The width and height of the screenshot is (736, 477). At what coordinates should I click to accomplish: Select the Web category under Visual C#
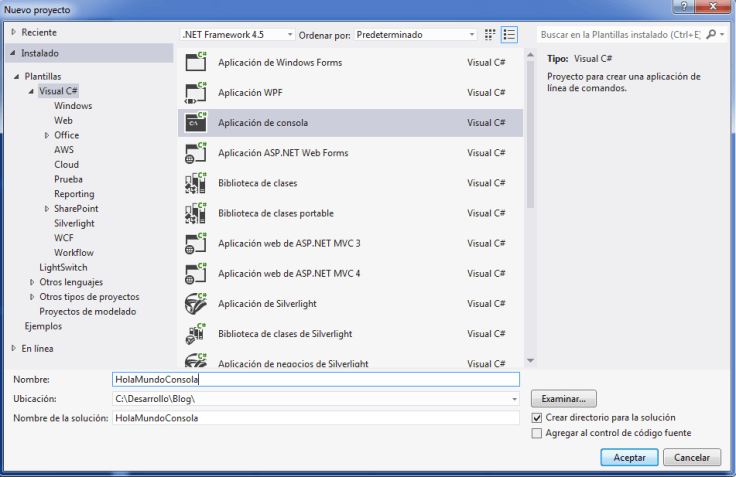[x=63, y=120]
